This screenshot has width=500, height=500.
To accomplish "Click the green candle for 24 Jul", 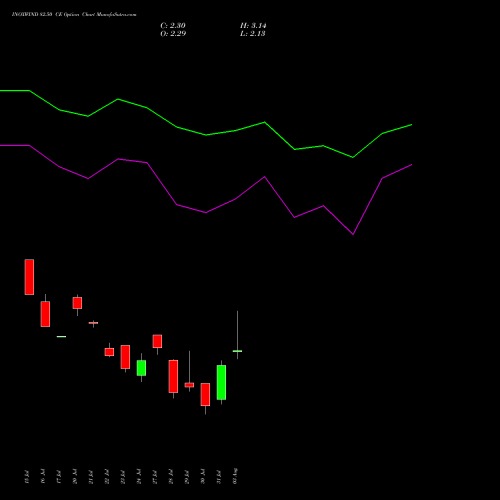I will tap(141, 368).
